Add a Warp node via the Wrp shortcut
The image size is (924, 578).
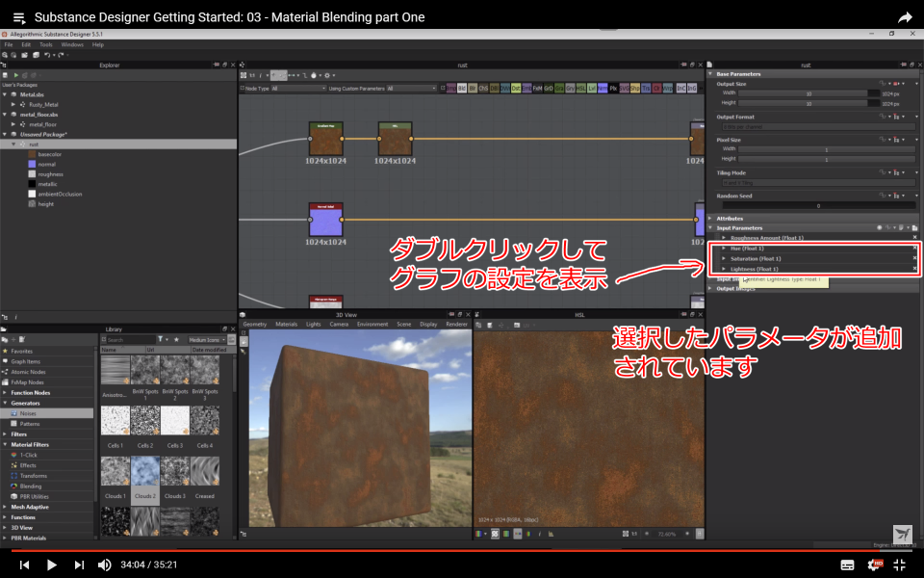pos(668,88)
